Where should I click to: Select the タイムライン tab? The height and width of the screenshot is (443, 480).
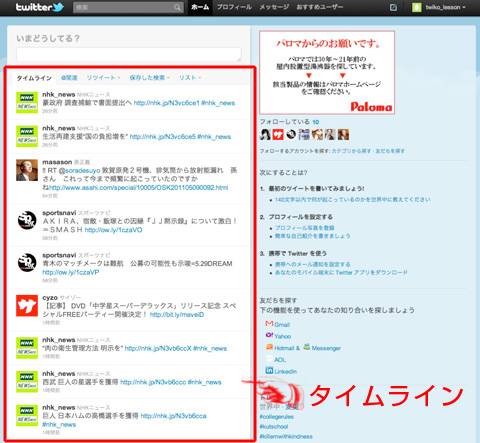(x=34, y=78)
